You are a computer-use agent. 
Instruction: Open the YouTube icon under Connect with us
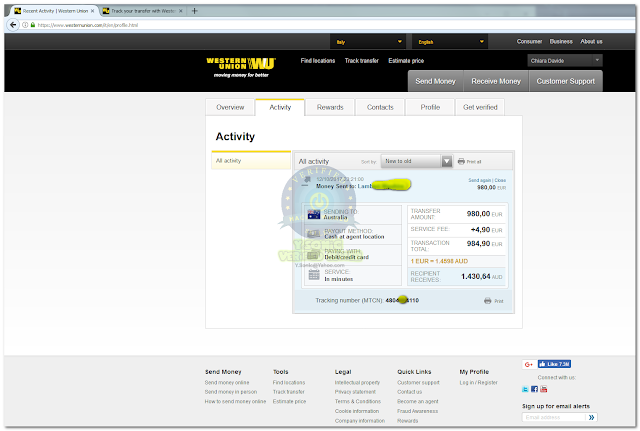[544, 389]
